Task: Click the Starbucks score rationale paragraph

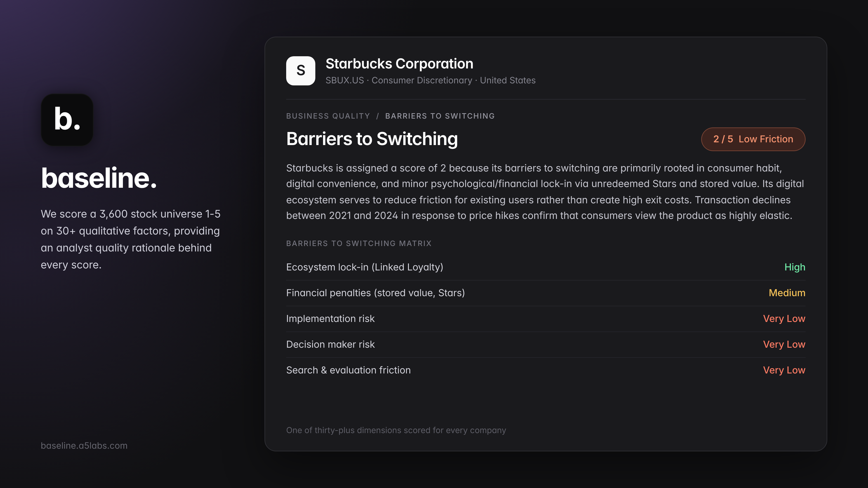Action: point(545,192)
